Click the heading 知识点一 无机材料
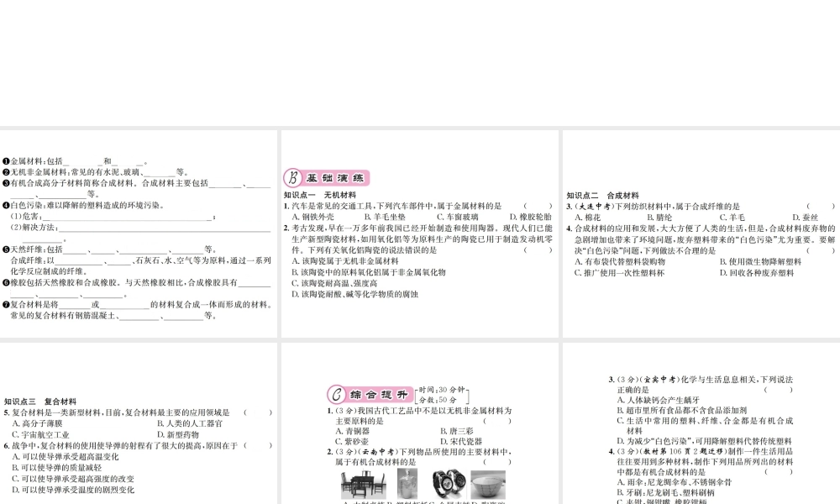840x504 pixels. [x=320, y=195]
